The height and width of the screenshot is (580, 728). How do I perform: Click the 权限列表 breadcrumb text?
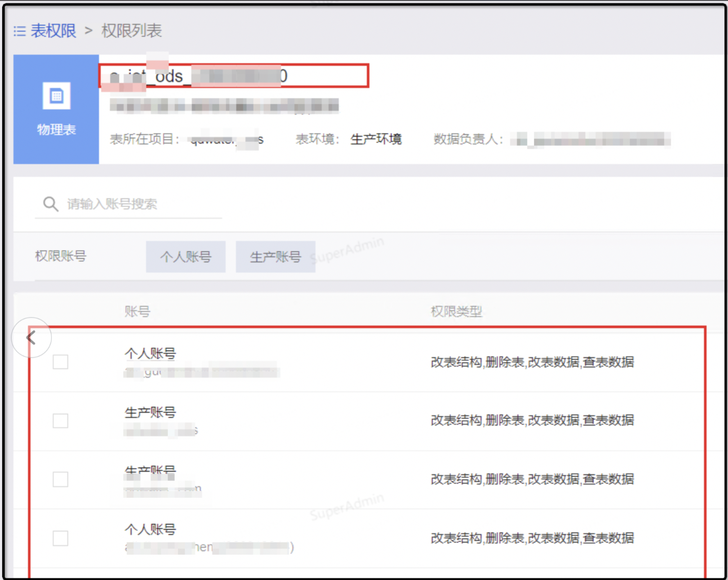131,31
